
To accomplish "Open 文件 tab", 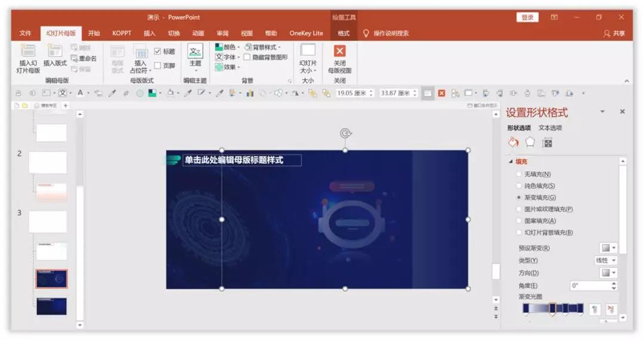I will (26, 33).
